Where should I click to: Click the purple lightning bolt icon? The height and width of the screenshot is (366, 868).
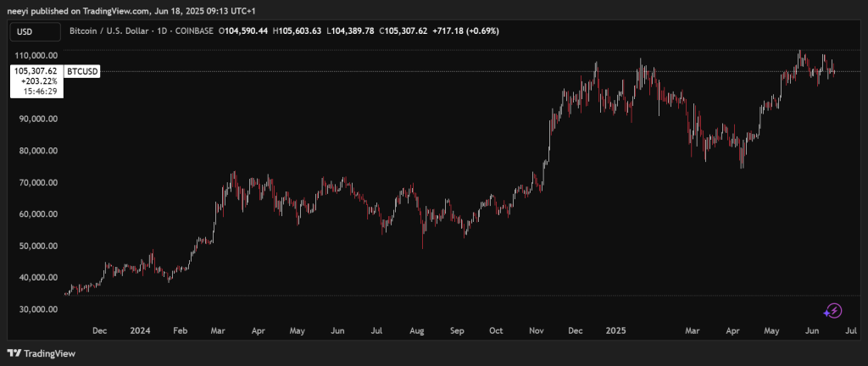[x=832, y=311]
